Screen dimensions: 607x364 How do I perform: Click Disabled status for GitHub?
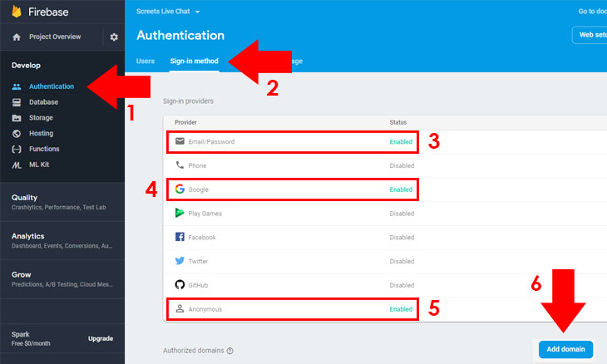(402, 286)
